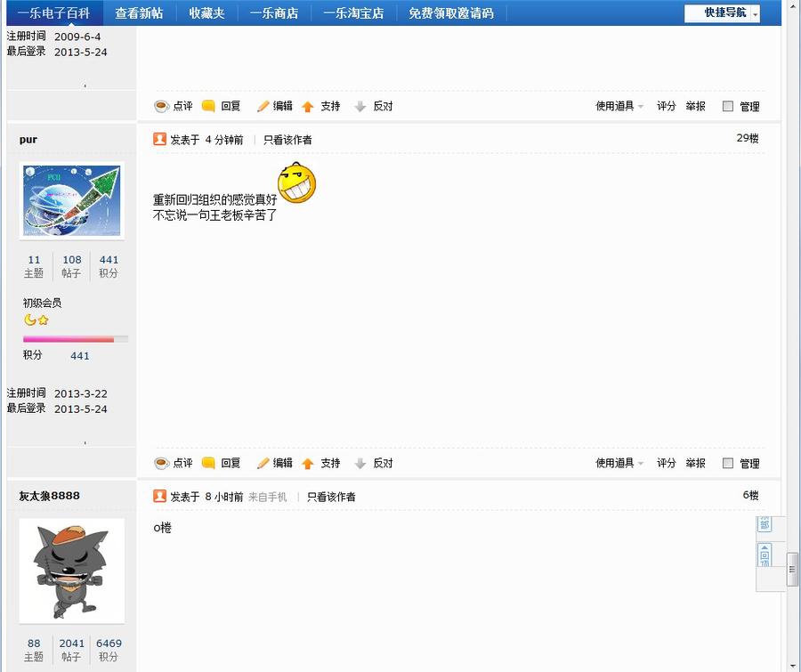Click the moon rank icon under 初级会员
This screenshot has width=801, height=672.
31,320
